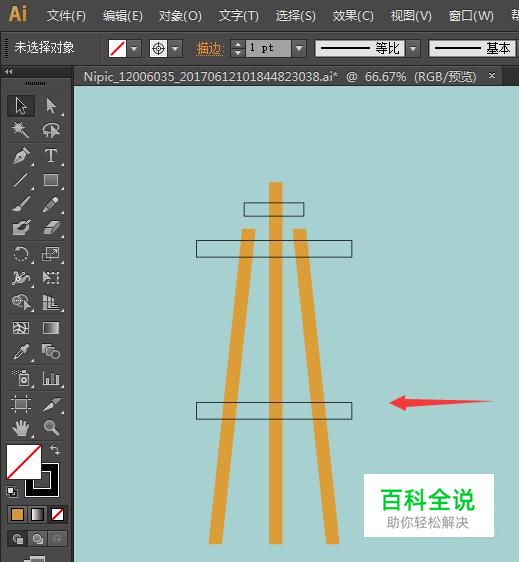Select the Line Segment tool
This screenshot has width=519, height=562.
point(21,180)
